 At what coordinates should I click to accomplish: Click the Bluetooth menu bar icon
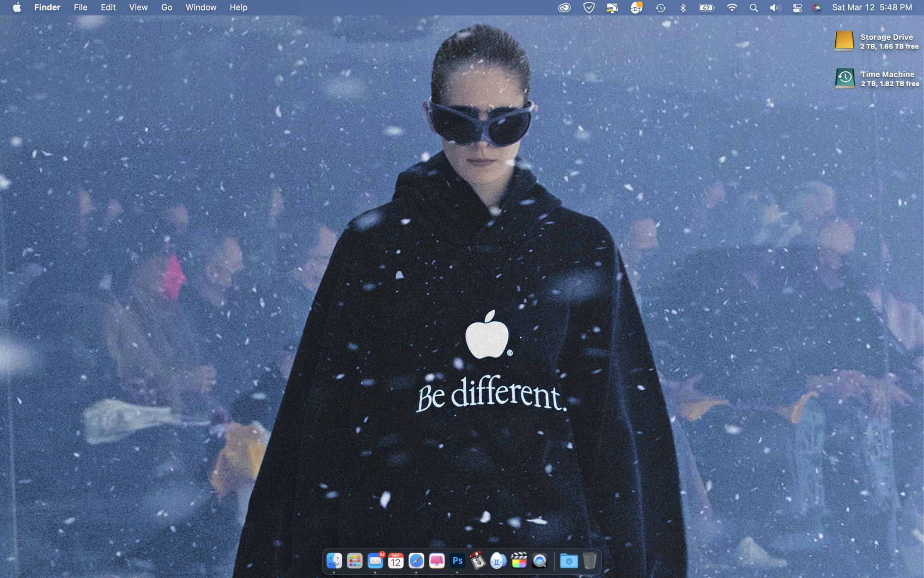(683, 7)
